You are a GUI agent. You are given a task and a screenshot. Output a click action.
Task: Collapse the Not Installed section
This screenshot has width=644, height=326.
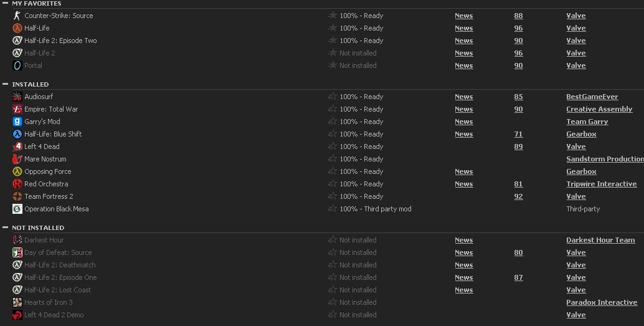pyautogui.click(x=6, y=228)
